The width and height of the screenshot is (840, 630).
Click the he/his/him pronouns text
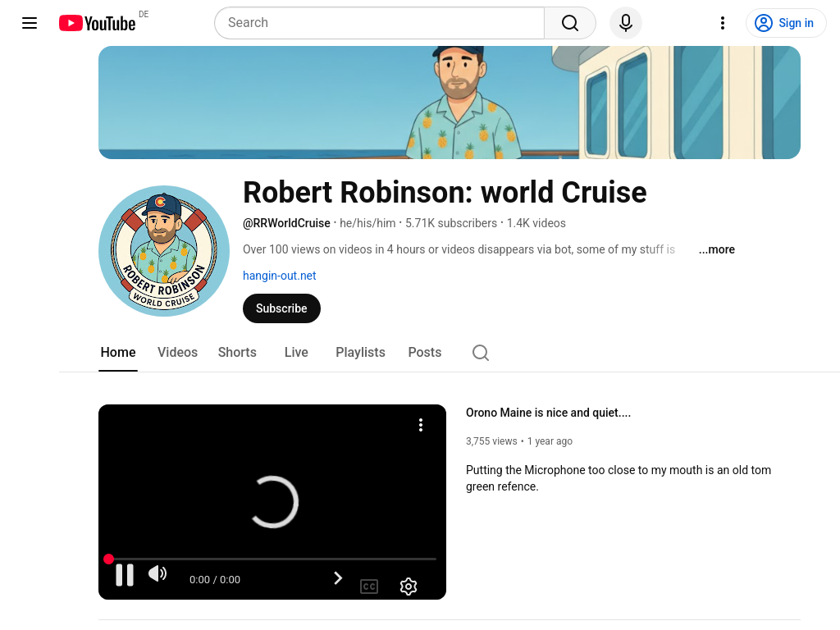coord(367,223)
